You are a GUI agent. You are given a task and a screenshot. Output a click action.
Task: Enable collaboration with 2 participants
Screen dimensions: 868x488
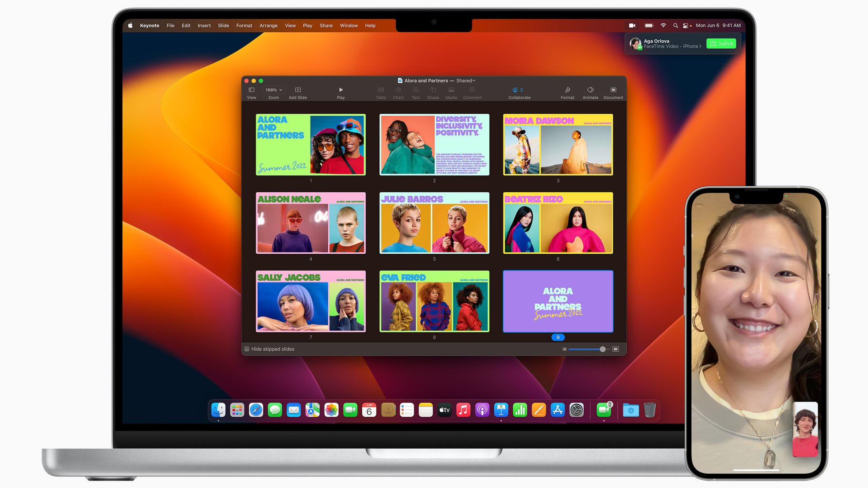519,93
